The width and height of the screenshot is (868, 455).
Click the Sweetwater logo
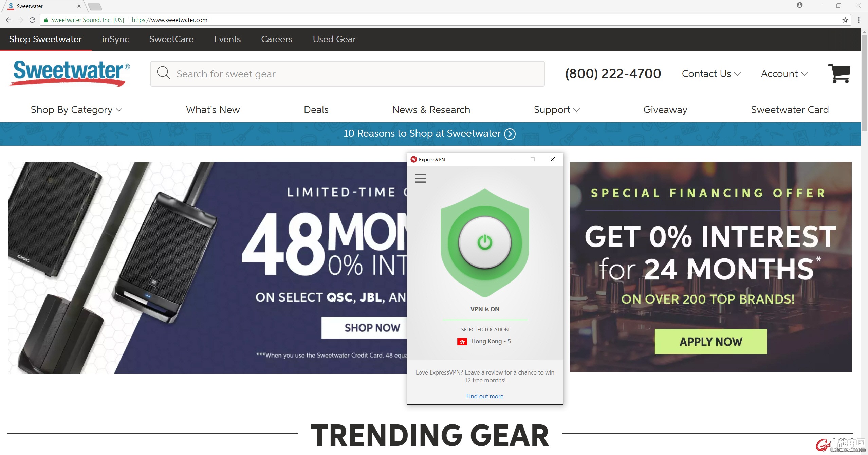pos(70,73)
